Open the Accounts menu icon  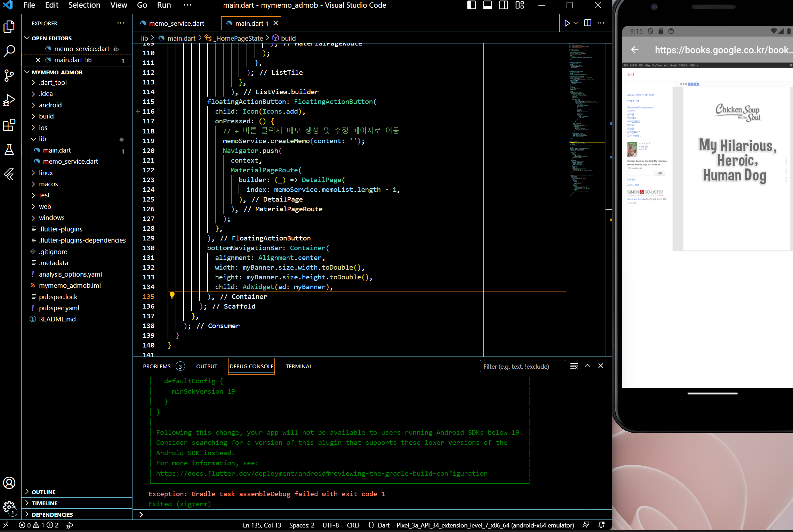click(9, 483)
